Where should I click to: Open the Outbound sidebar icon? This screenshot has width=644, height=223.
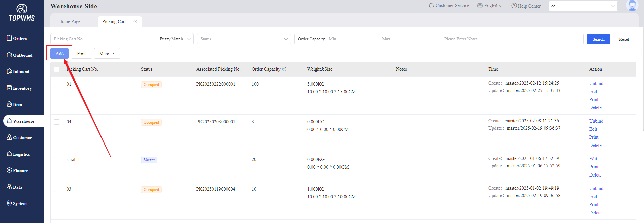click(x=9, y=55)
